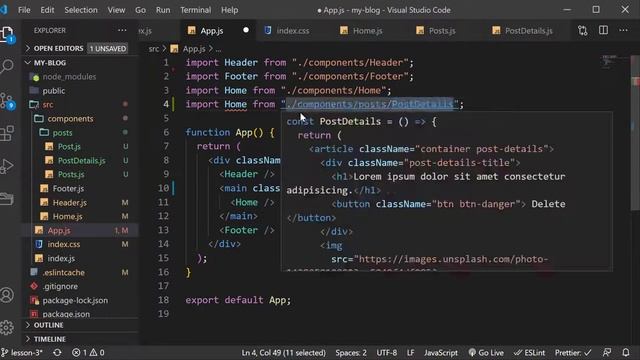
Task: Open the Run menu
Action: coord(163,10)
